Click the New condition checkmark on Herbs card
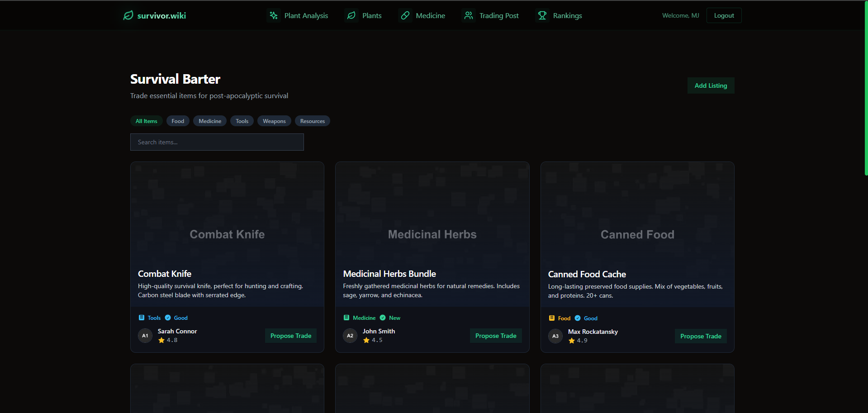 [383, 318]
